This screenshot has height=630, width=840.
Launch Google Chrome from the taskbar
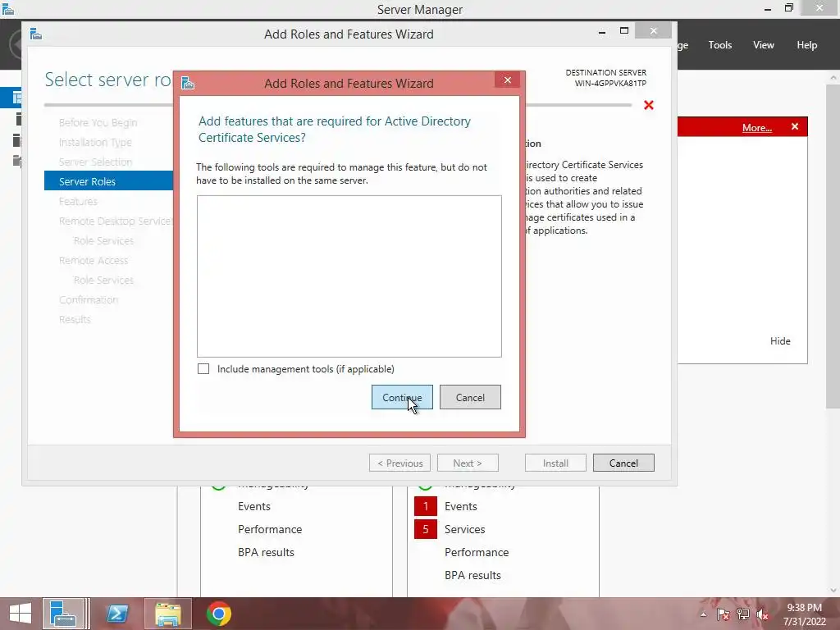tap(218, 614)
